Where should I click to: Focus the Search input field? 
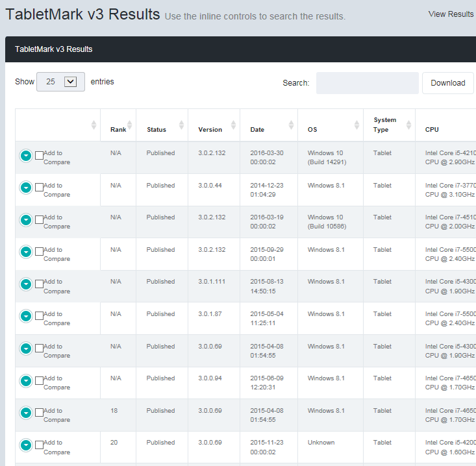[367, 83]
